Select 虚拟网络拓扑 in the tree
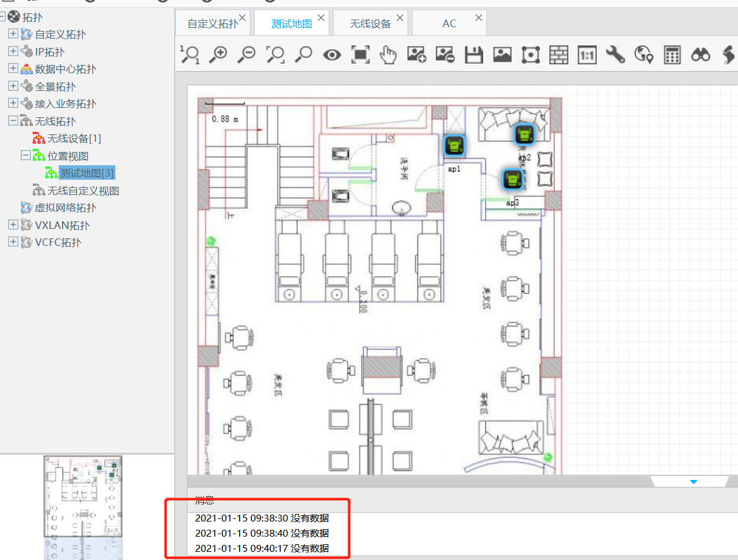Viewport: 738px width, 560px height. pos(66,207)
